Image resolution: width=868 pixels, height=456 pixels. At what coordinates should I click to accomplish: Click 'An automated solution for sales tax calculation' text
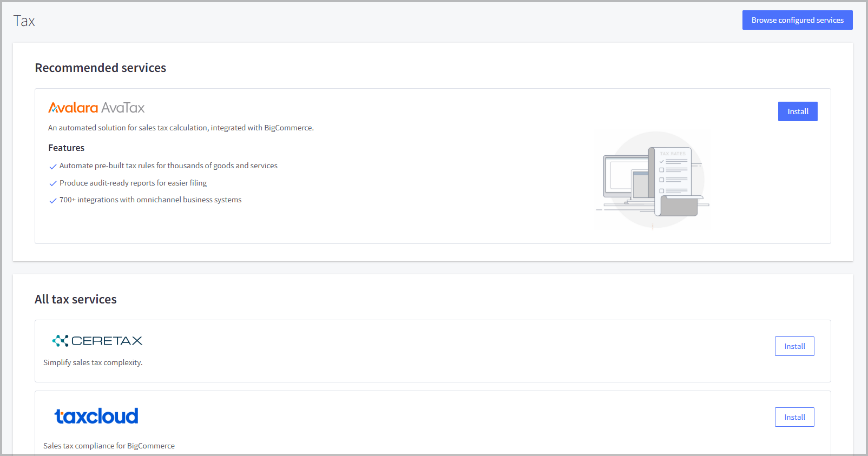[x=181, y=128]
